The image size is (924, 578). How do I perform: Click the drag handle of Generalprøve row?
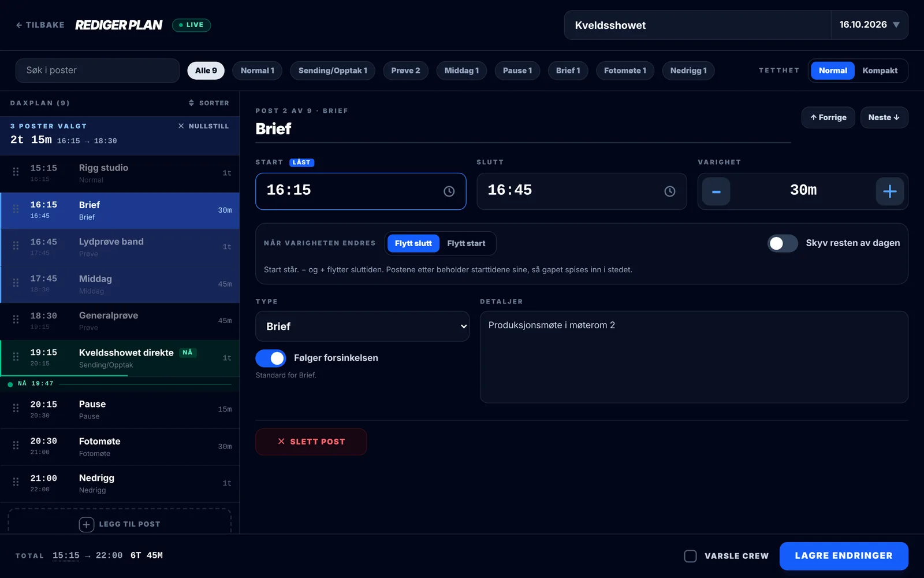pyautogui.click(x=16, y=320)
